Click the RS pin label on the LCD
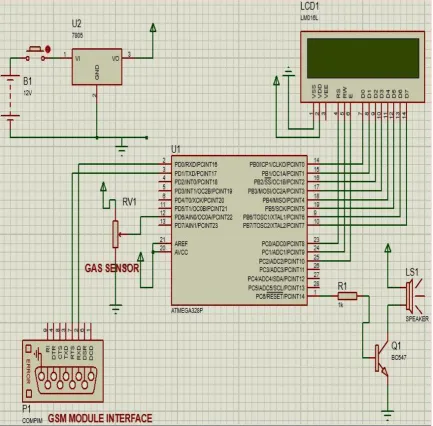Image resolution: width=433 pixels, height=426 pixels. click(338, 92)
